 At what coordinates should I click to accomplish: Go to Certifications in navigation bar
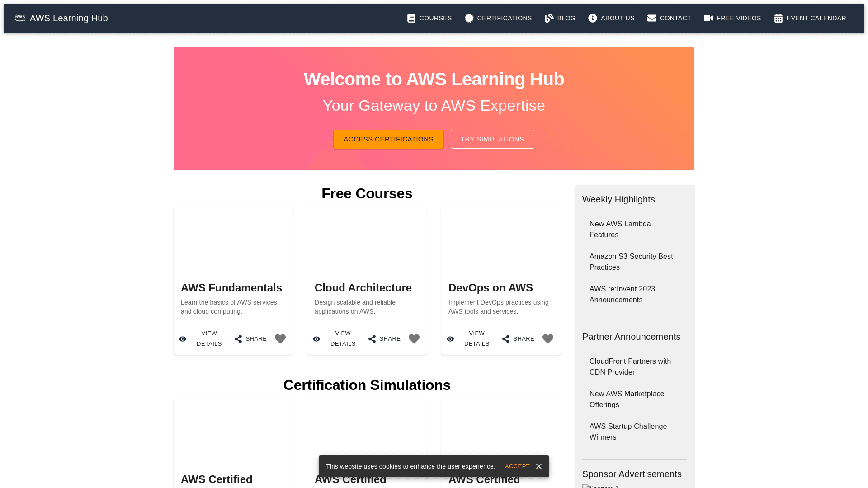pos(498,18)
